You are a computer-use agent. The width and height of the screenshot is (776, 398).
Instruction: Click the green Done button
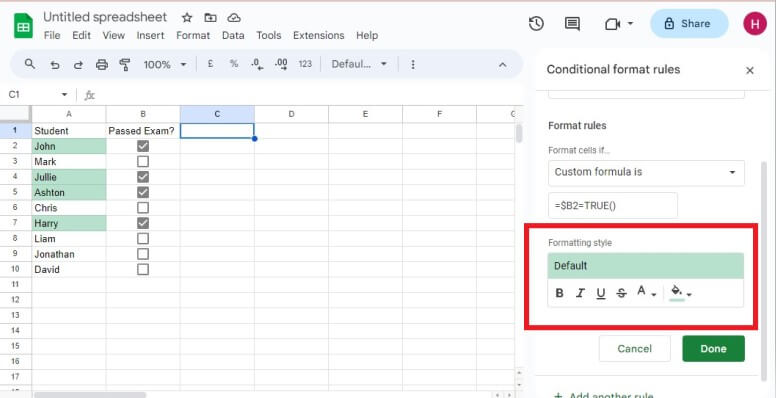pyautogui.click(x=713, y=348)
